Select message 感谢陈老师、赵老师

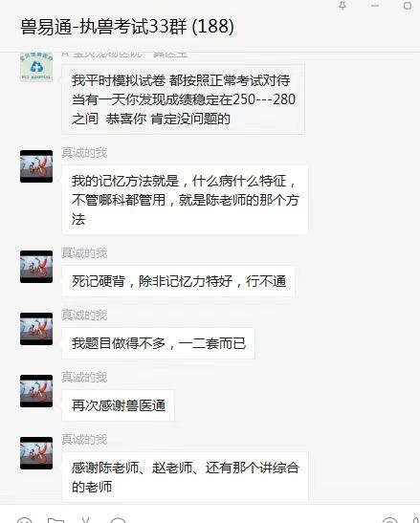[x=185, y=477]
